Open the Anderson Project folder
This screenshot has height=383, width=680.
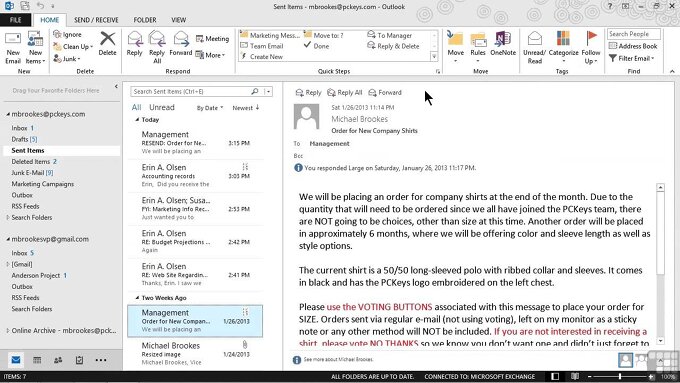(39, 275)
